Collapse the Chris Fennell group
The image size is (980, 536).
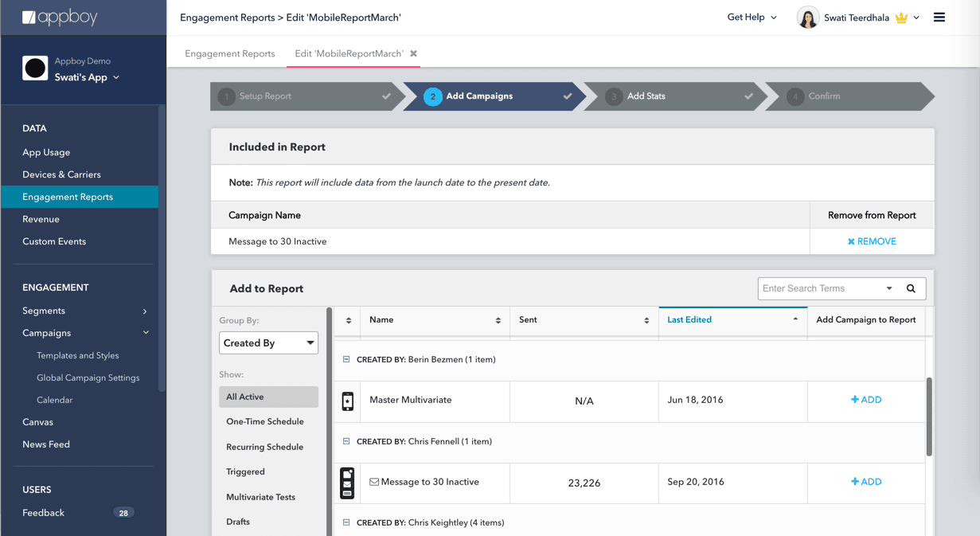pyautogui.click(x=346, y=441)
